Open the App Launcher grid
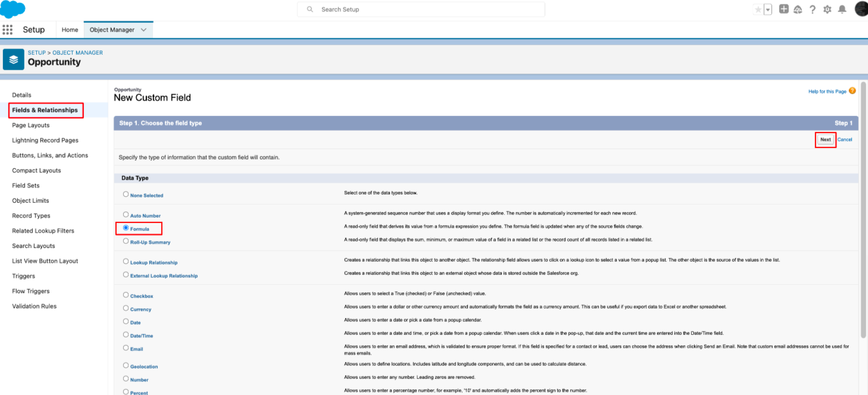 8,30
